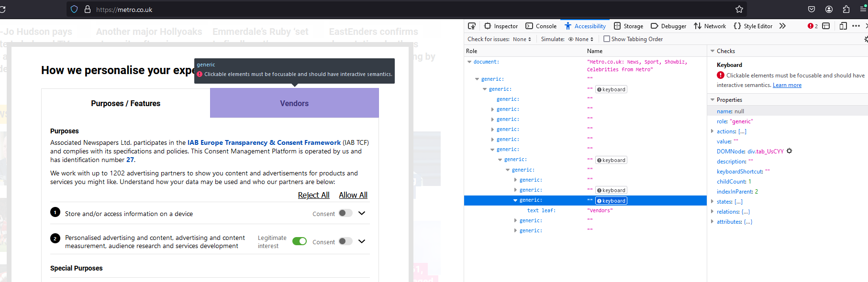Open the Simulate dropdown
Viewport: 868px width, 282px height.
[580, 39]
